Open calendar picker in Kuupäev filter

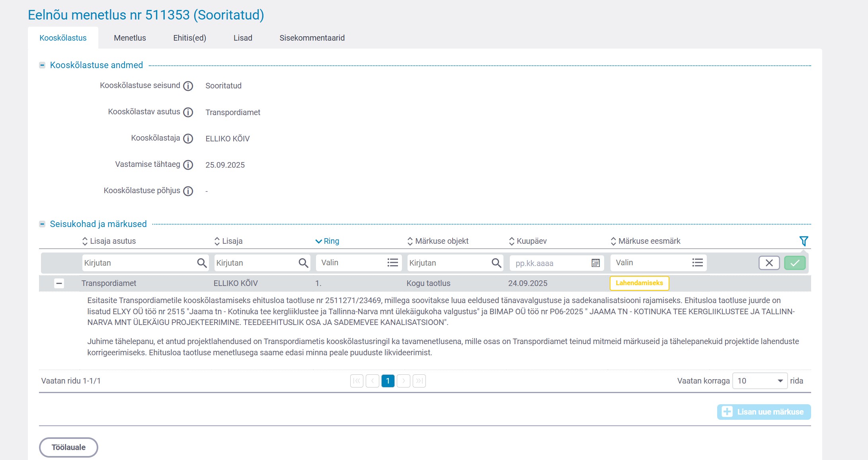click(x=595, y=263)
